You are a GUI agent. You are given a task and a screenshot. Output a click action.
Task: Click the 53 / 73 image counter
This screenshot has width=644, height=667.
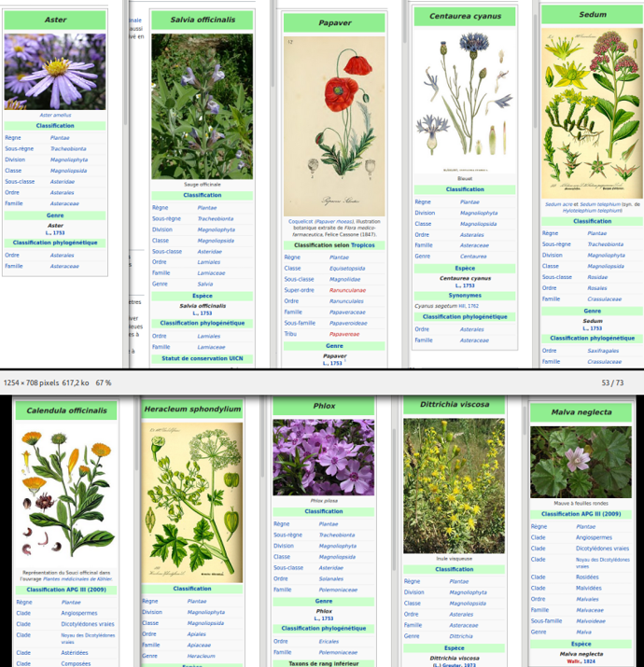pos(612,382)
